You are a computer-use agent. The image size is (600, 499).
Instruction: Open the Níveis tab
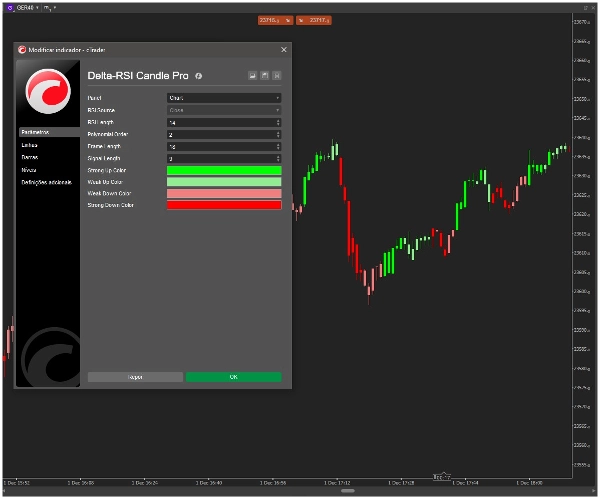pyautogui.click(x=29, y=170)
